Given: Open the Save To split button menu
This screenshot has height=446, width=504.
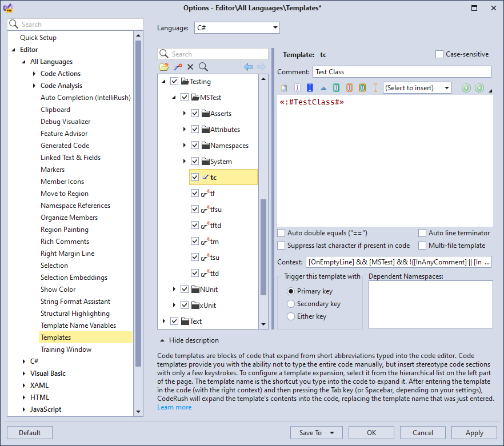Looking at the screenshot, I should (332, 433).
